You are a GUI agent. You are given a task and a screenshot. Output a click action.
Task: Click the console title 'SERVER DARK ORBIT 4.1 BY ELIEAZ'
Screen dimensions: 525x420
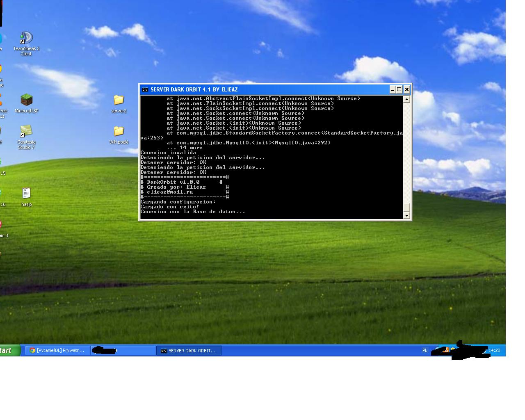tap(194, 89)
